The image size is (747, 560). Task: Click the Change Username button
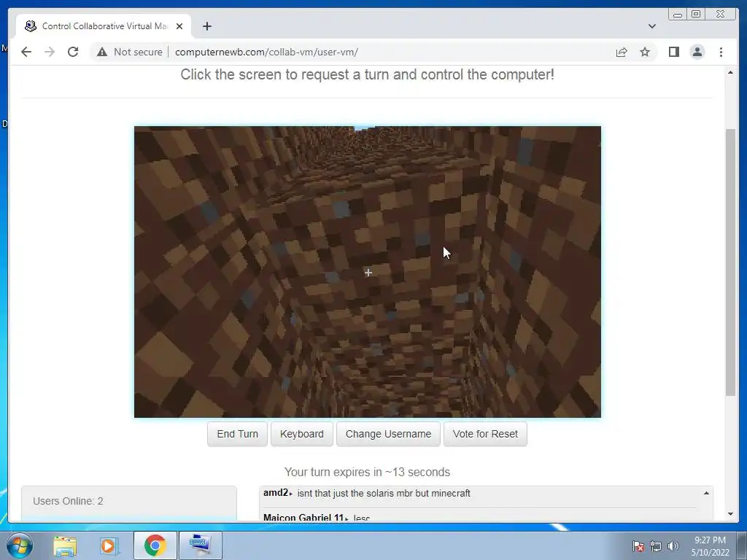388,434
